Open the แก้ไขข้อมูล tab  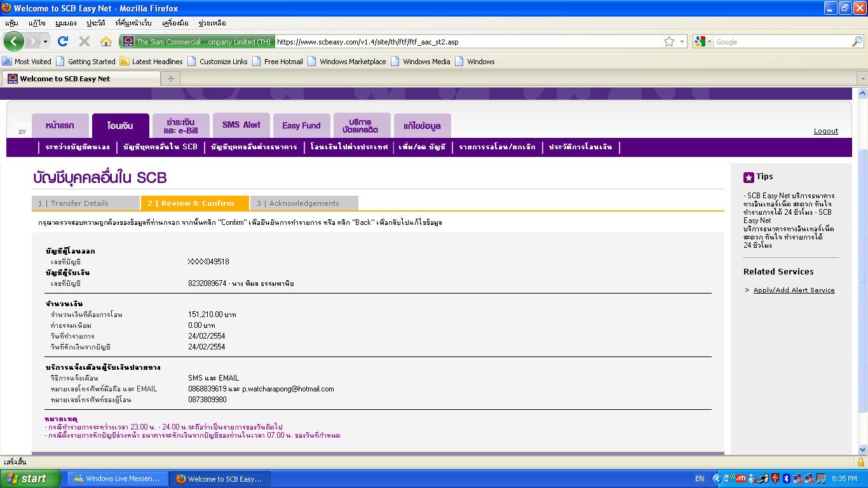coord(422,126)
